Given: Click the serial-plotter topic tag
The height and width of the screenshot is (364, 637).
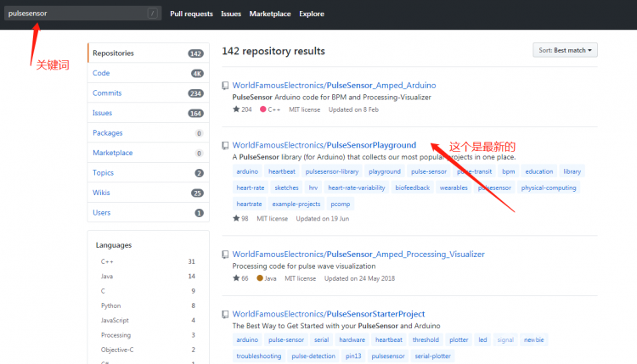Looking at the screenshot, I should click(432, 356).
